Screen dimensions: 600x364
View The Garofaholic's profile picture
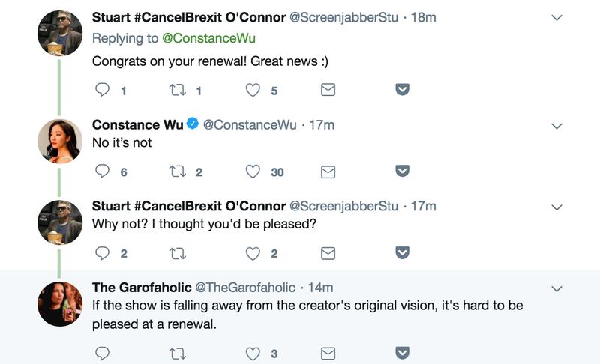(x=60, y=304)
